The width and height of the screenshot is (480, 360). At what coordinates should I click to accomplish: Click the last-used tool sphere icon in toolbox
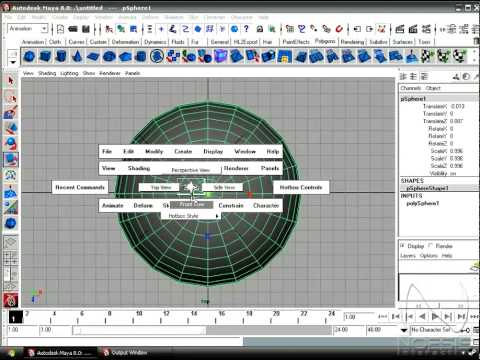(11, 223)
